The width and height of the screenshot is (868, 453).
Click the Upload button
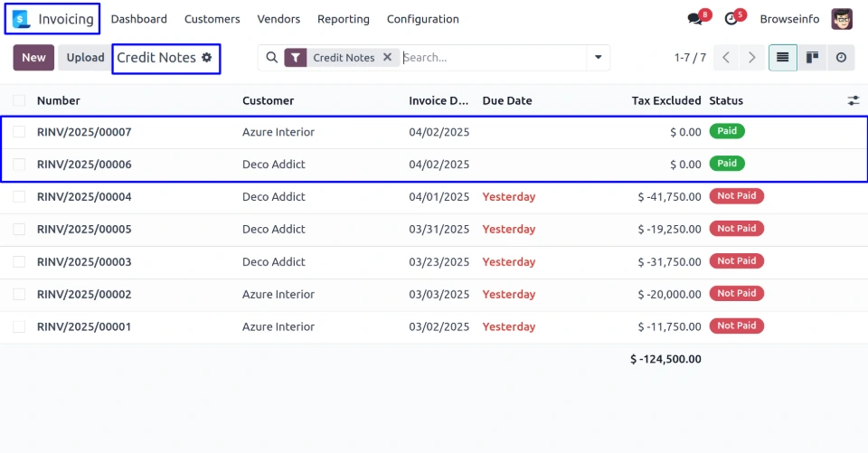[x=85, y=58]
